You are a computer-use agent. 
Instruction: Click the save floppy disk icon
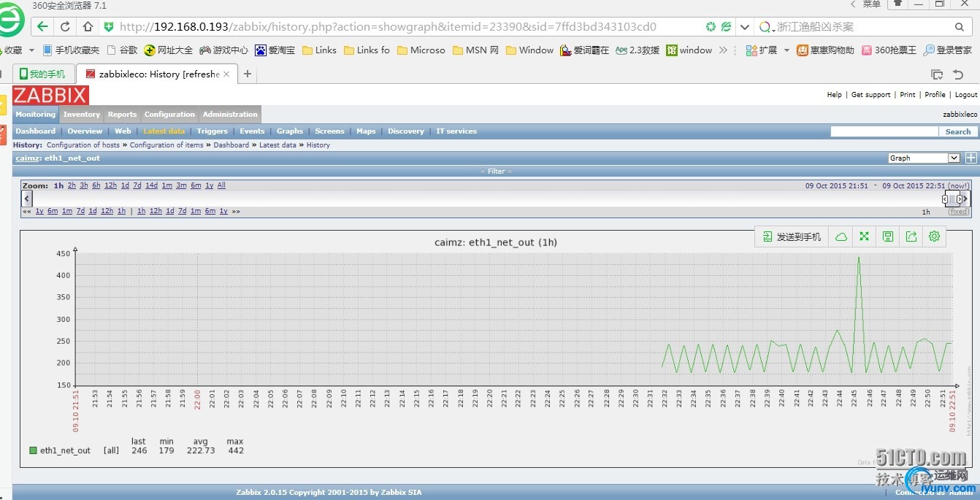click(887, 236)
